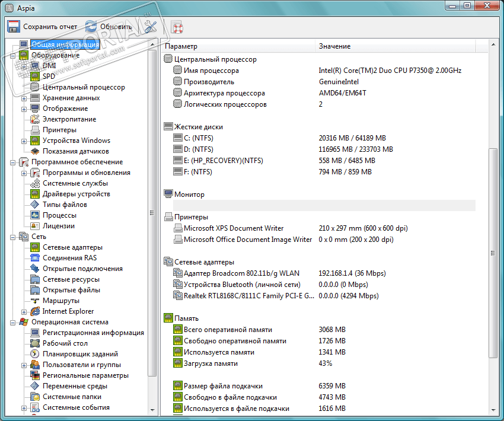Click the Планировщик заданий clock icon
This screenshot has width=504, height=421.
coord(35,354)
